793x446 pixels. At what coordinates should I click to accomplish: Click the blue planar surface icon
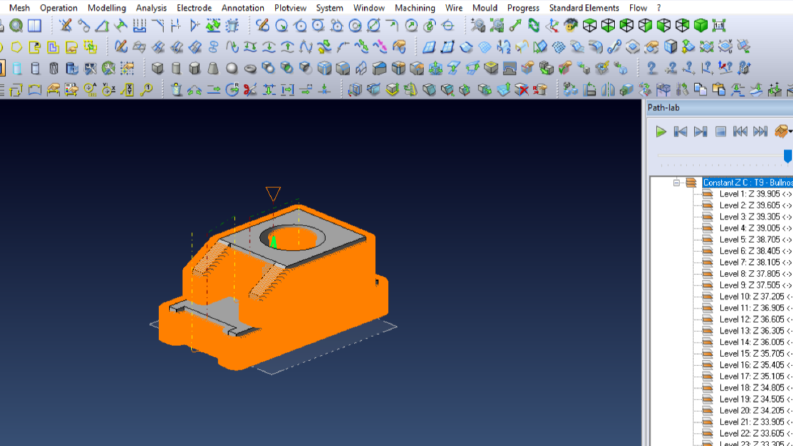(429, 47)
